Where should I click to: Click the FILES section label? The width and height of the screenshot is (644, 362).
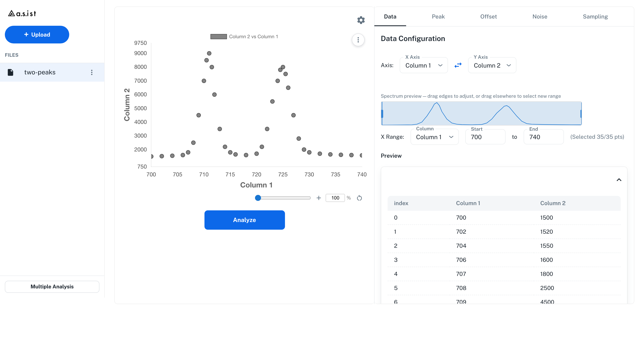pos(11,55)
